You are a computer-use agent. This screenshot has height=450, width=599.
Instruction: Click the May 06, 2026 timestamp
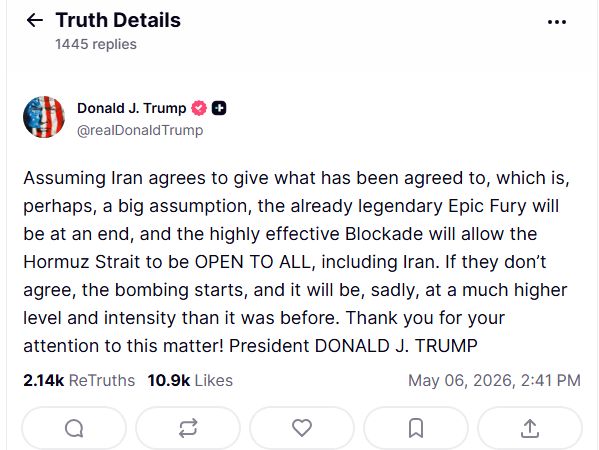[x=494, y=380]
